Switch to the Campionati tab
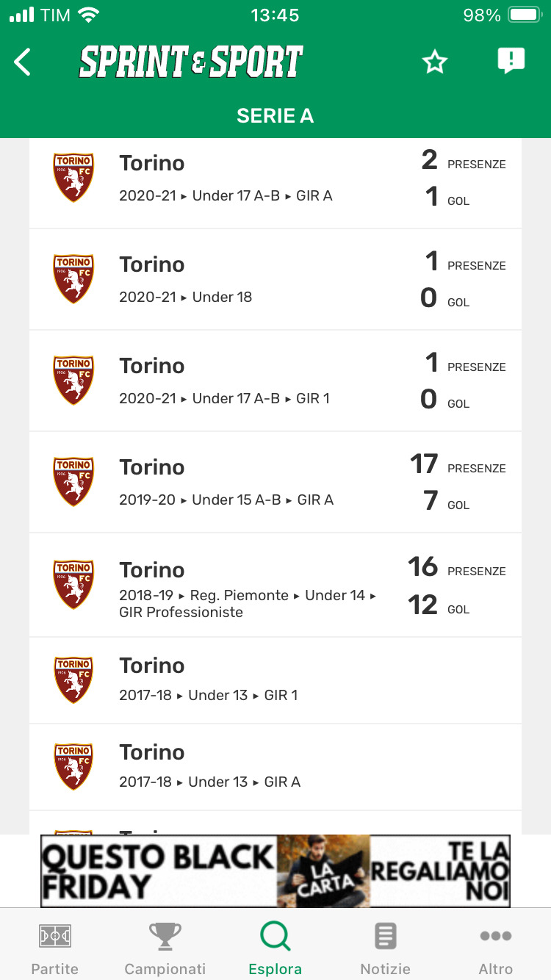This screenshot has width=551, height=980. coord(165,947)
